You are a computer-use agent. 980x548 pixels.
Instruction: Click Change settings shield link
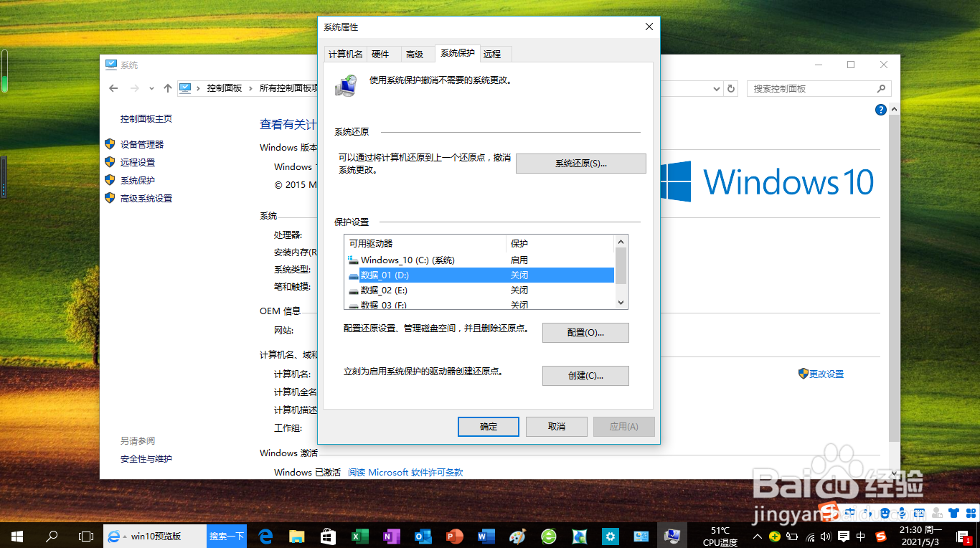pyautogui.click(x=826, y=374)
